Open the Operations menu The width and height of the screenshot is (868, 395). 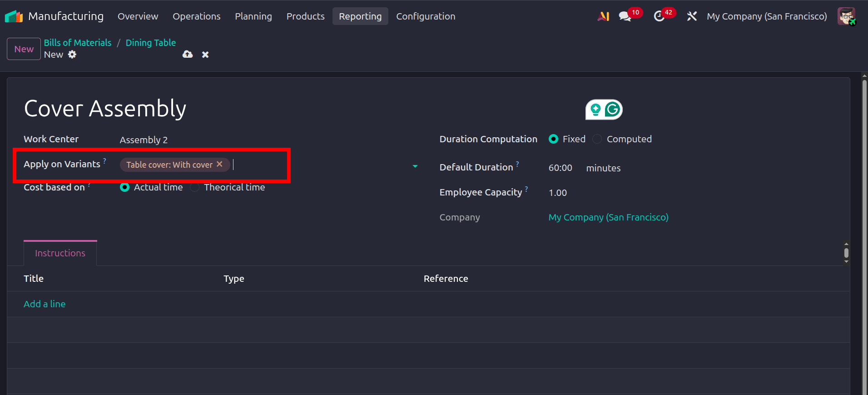196,16
